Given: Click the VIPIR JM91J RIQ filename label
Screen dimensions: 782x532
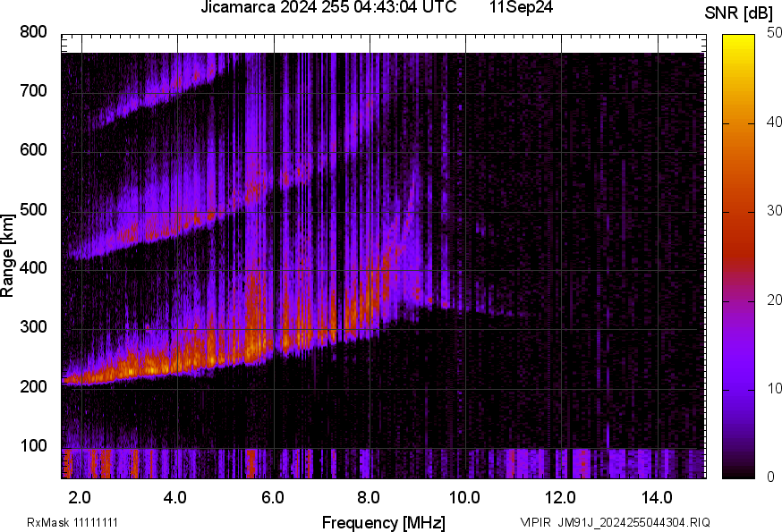Looking at the screenshot, I should click(x=615, y=522).
